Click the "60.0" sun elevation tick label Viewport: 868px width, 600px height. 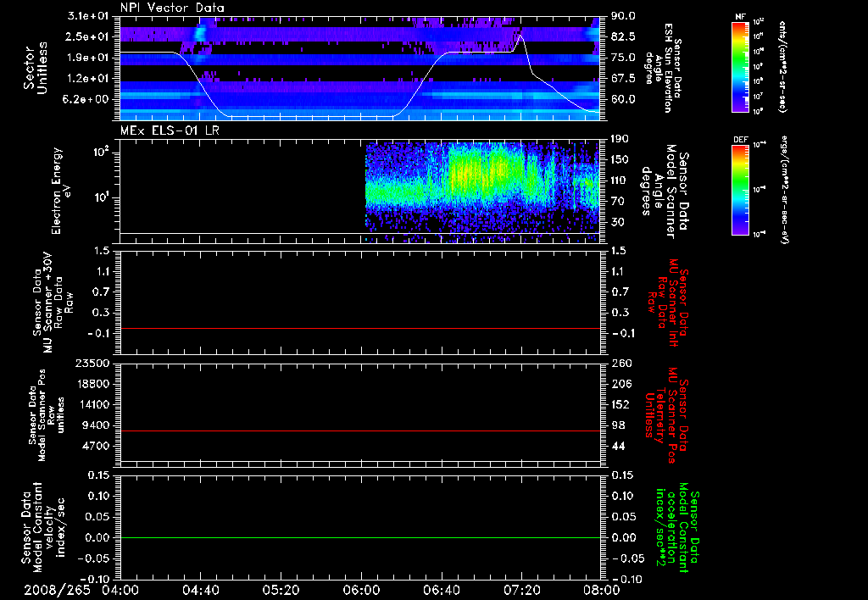pyautogui.click(x=623, y=99)
